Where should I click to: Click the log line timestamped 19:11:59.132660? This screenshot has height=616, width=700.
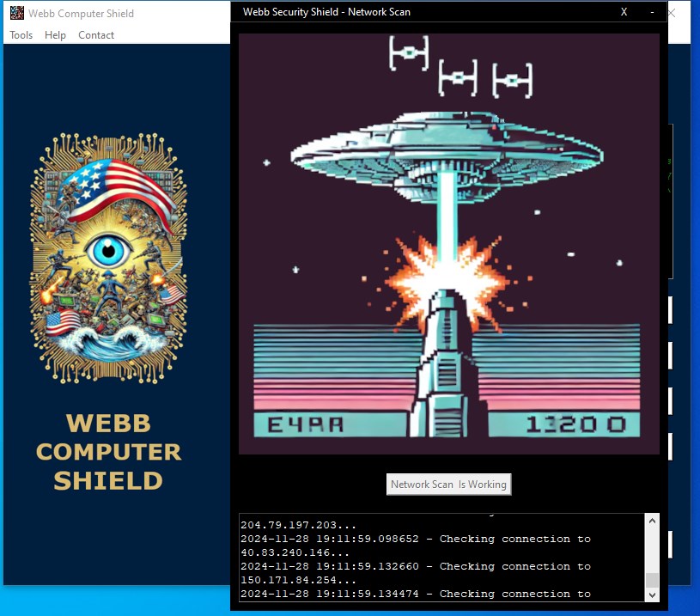tap(415, 566)
